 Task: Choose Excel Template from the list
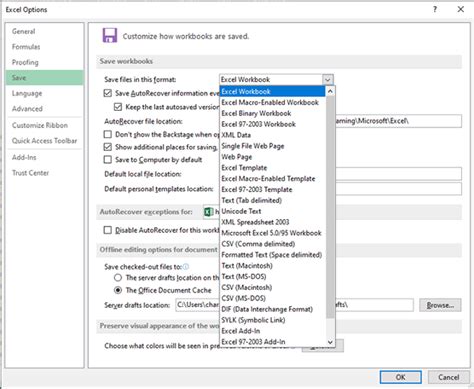pyautogui.click(x=272, y=168)
